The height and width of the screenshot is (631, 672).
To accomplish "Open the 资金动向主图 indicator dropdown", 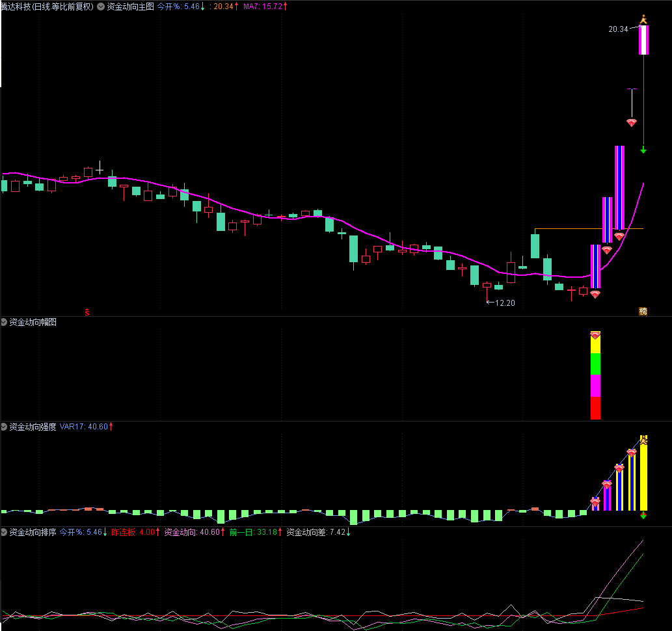I will pyautogui.click(x=102, y=7).
